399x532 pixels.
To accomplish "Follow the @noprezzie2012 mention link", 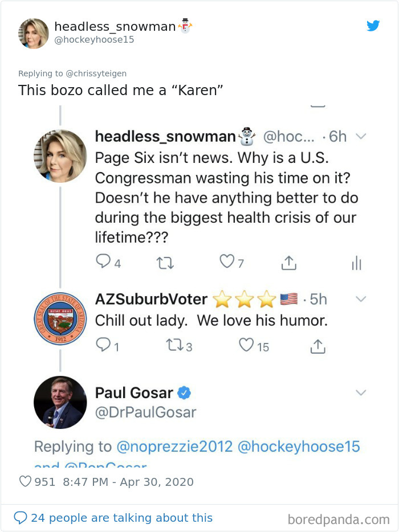I will 174,447.
